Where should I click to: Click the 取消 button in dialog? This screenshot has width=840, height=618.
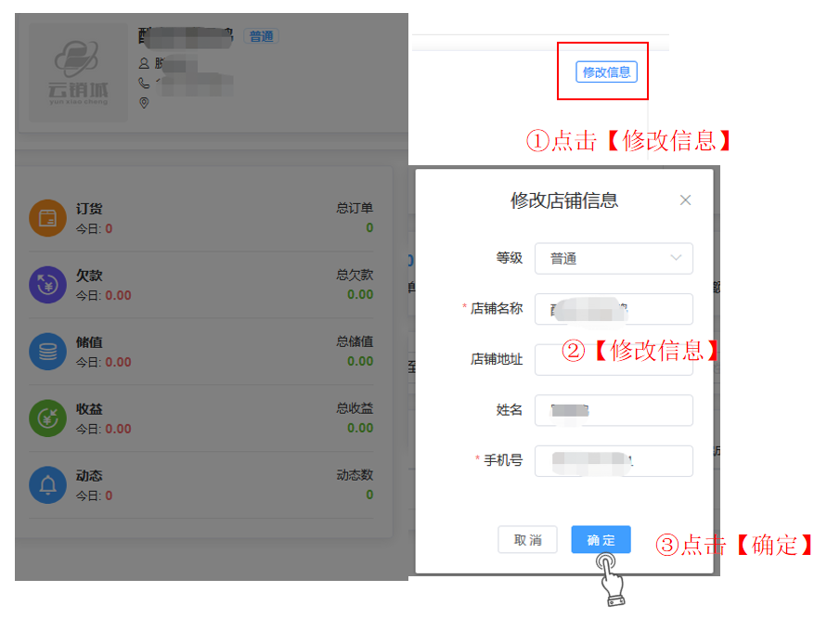pos(528,540)
